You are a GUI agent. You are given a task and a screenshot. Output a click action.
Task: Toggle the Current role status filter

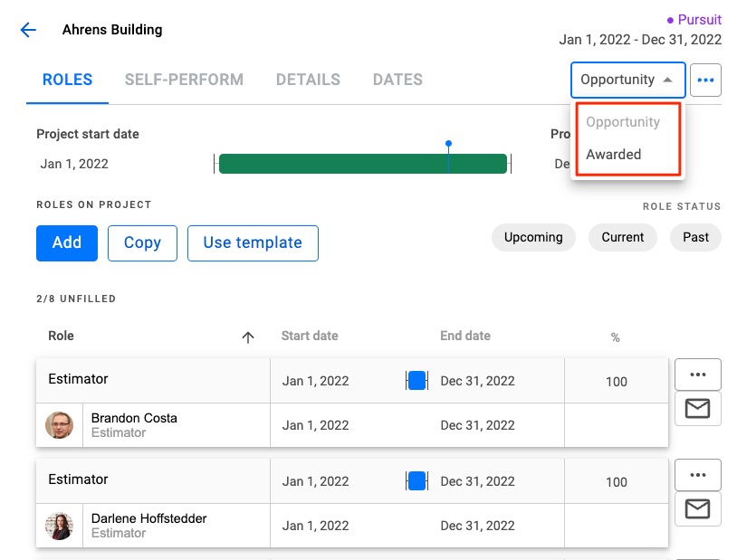[x=623, y=237]
